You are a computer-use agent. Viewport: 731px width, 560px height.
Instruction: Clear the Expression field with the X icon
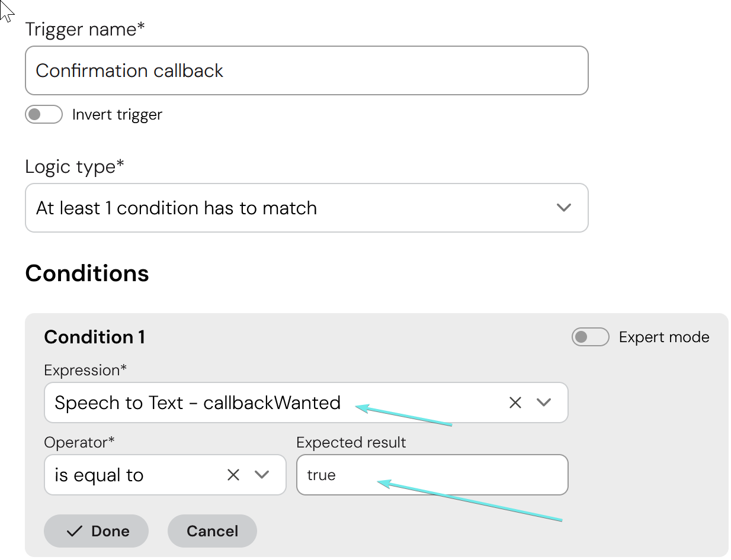515,403
